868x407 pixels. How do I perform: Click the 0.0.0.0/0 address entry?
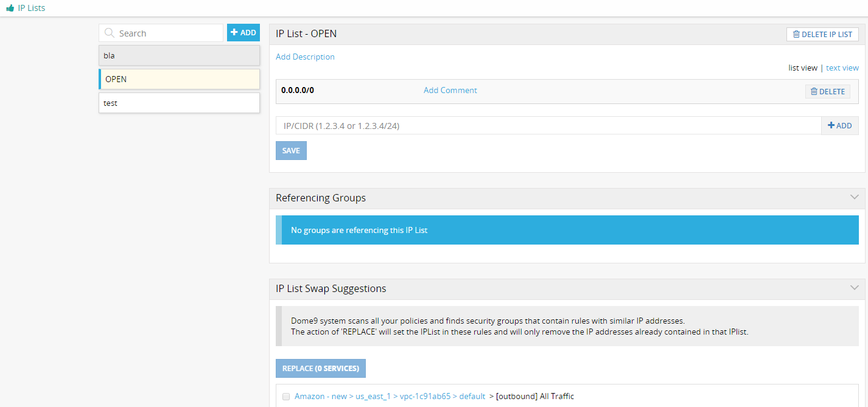click(x=298, y=90)
